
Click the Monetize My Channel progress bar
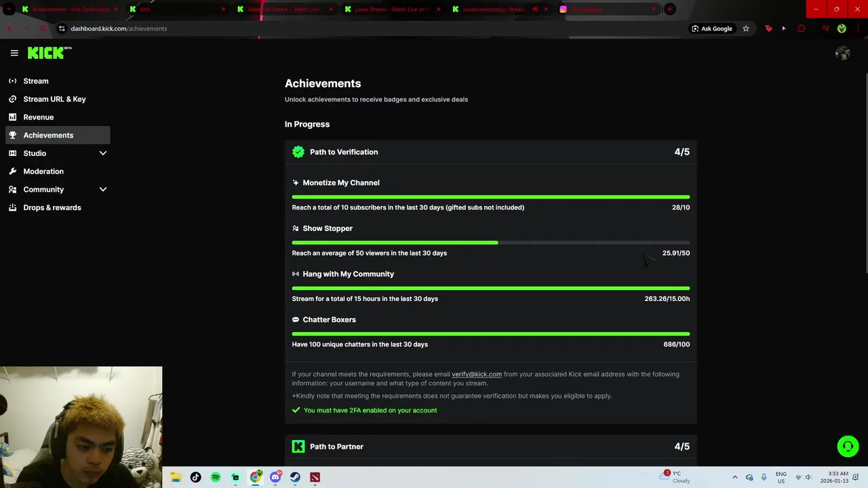[x=491, y=197]
